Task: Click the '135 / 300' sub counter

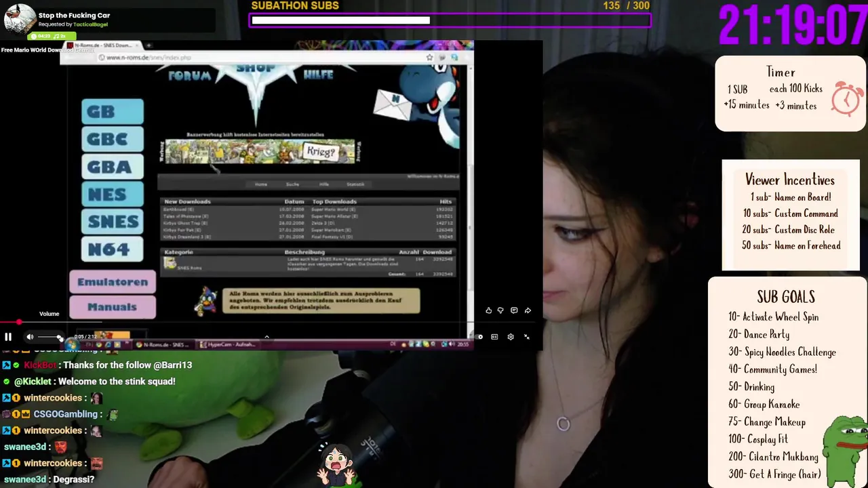Action: (x=626, y=5)
